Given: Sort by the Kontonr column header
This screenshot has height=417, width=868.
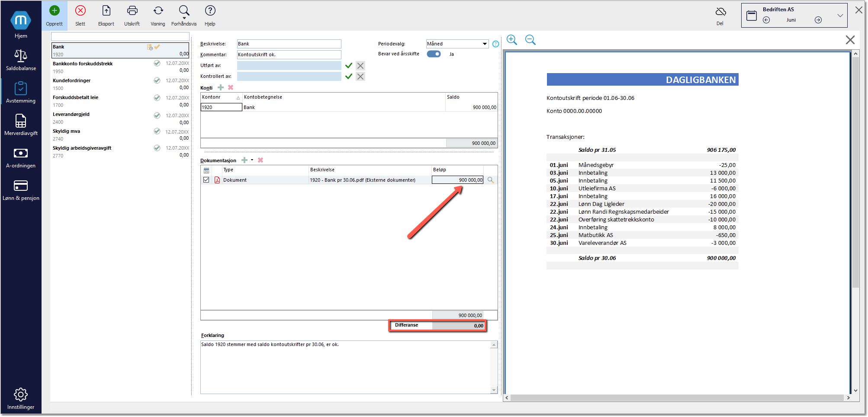Looking at the screenshot, I should coord(221,97).
